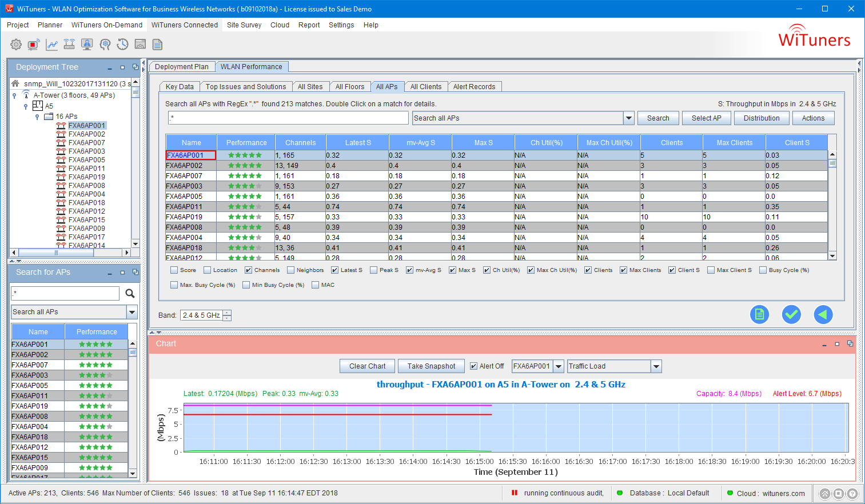The image size is (865, 504).
Task: Switch to the Key Data tab
Action: 180,87
